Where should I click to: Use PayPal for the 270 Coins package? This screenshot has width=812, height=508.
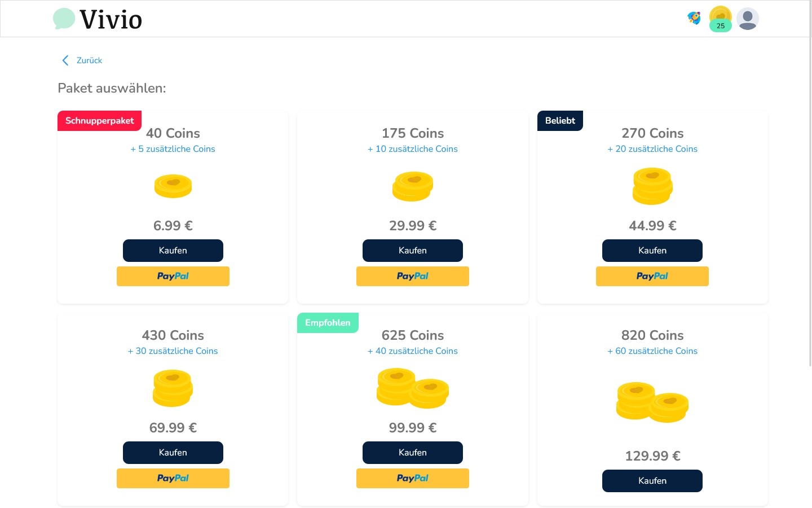click(x=652, y=276)
